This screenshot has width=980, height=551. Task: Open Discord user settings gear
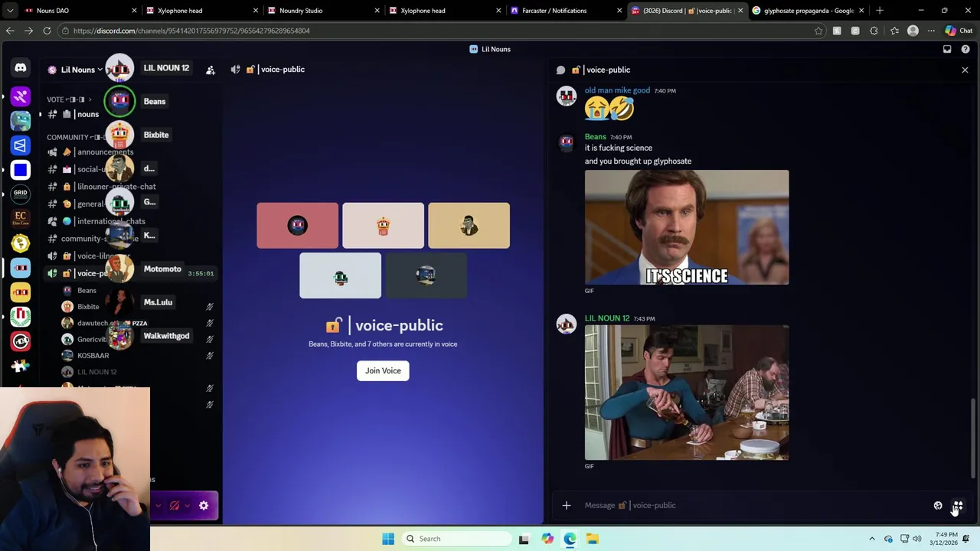[x=204, y=505]
